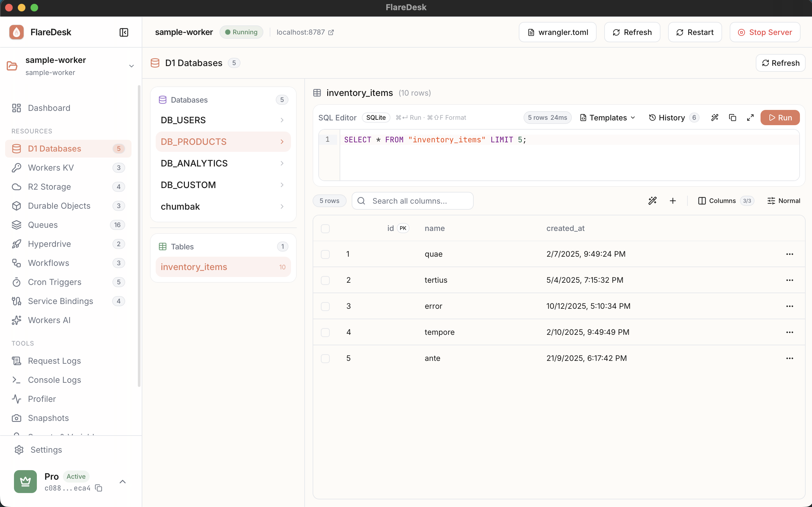
Task: Toggle Normal row density control
Action: pos(784,200)
